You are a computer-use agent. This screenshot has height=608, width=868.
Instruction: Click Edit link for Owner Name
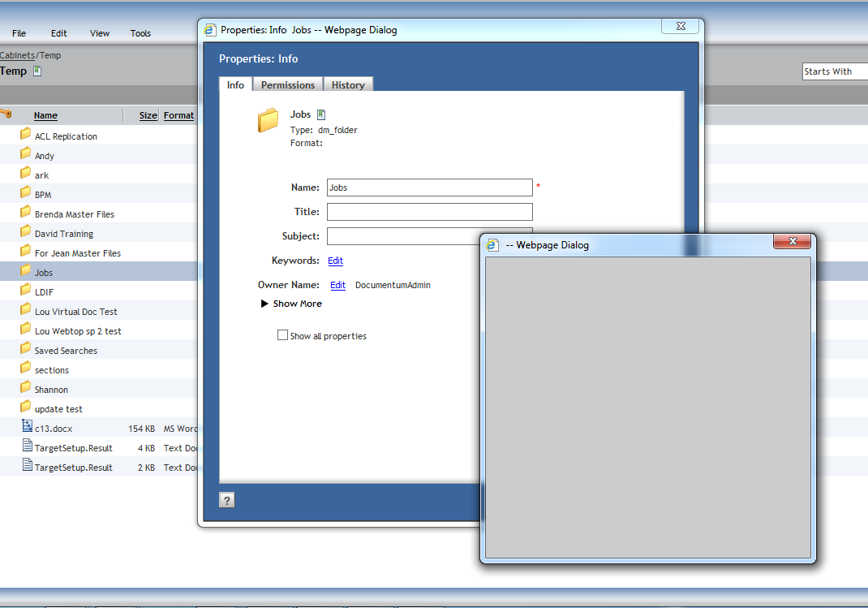337,285
